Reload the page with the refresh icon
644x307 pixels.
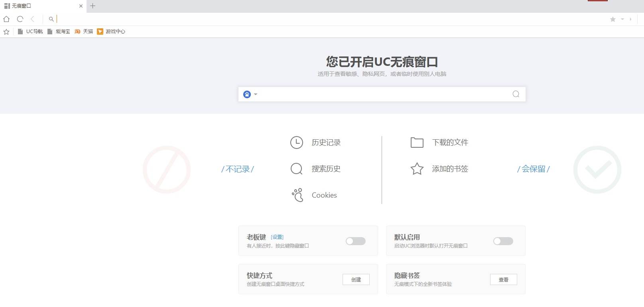(20, 19)
